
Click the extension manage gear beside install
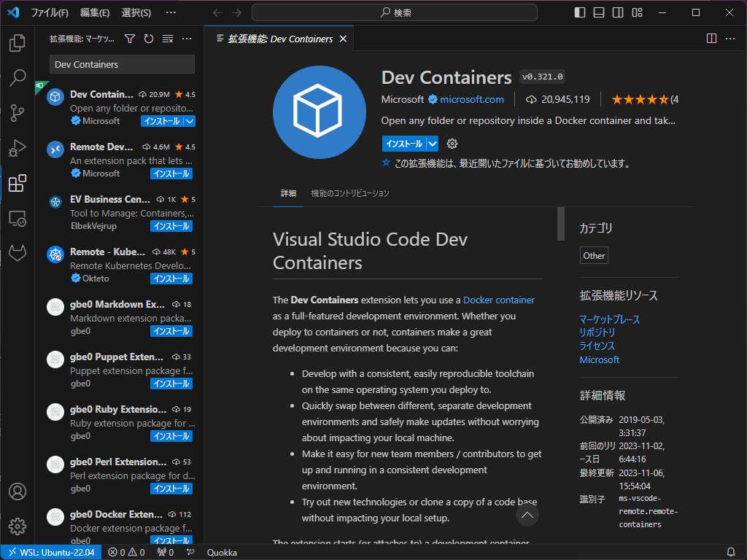[452, 144]
